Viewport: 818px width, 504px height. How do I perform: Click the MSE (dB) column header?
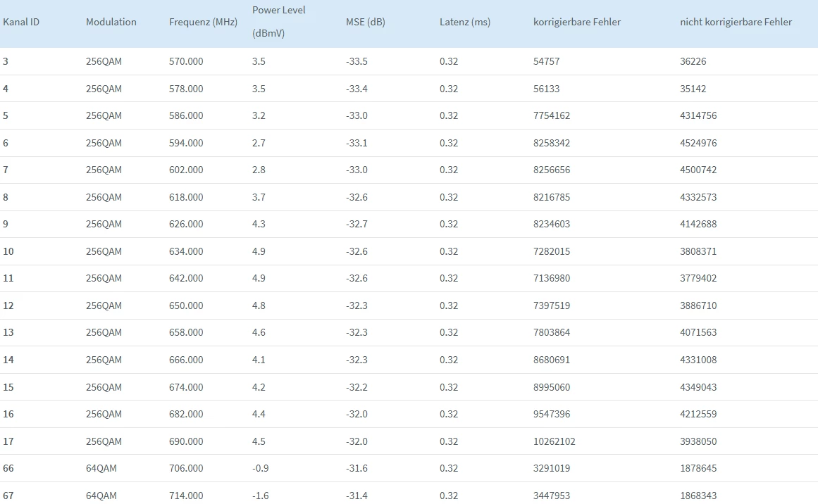click(x=365, y=22)
